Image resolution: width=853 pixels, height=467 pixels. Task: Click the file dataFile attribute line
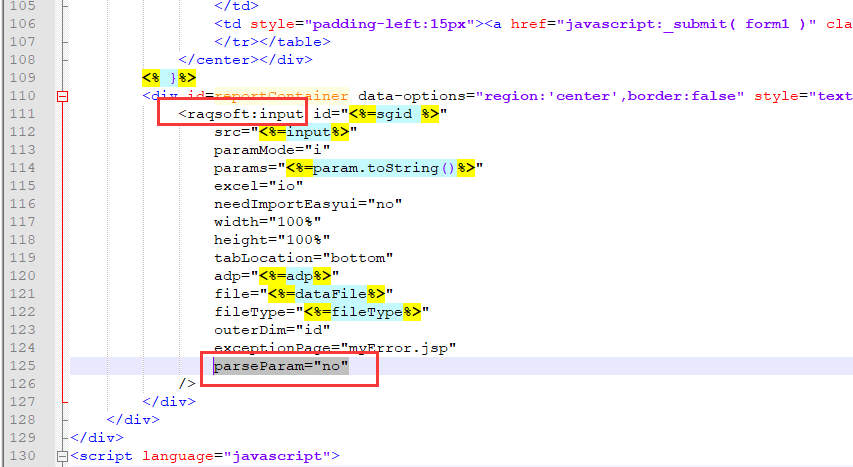304,294
